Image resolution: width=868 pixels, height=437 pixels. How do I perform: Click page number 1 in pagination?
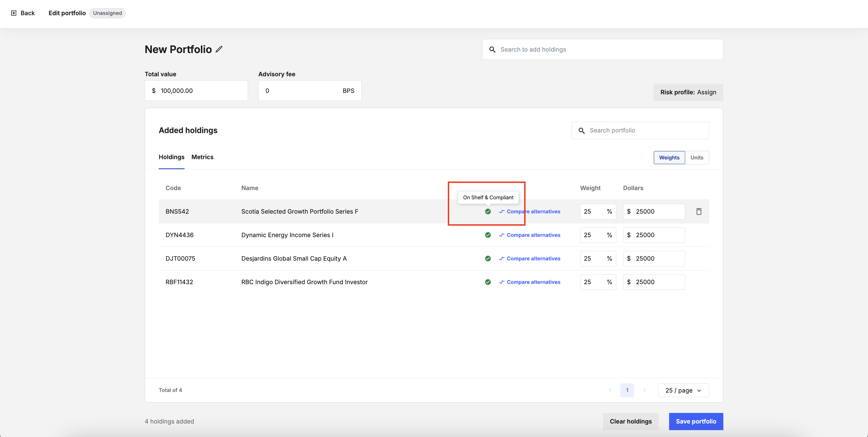pos(627,390)
